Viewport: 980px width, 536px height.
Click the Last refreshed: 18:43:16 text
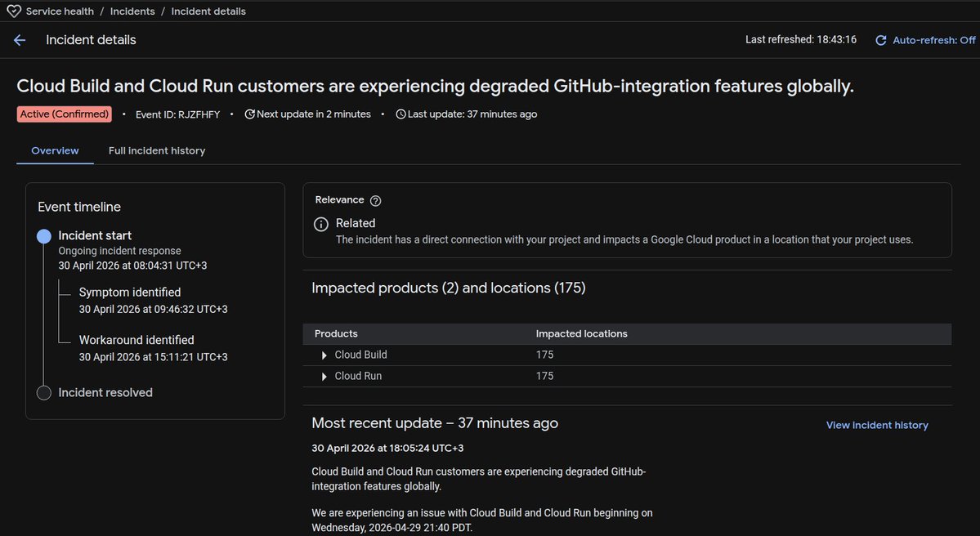[801, 39]
